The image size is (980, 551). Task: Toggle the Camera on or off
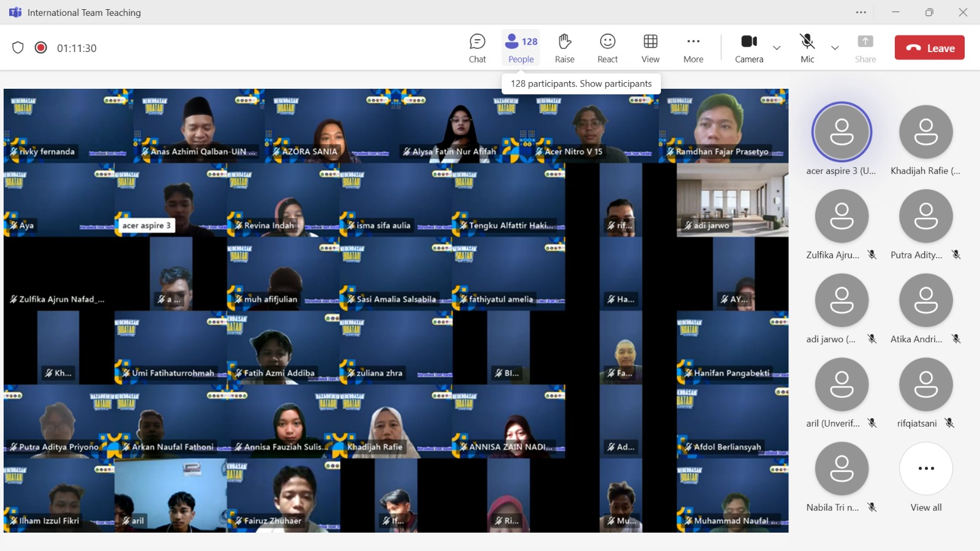749,48
